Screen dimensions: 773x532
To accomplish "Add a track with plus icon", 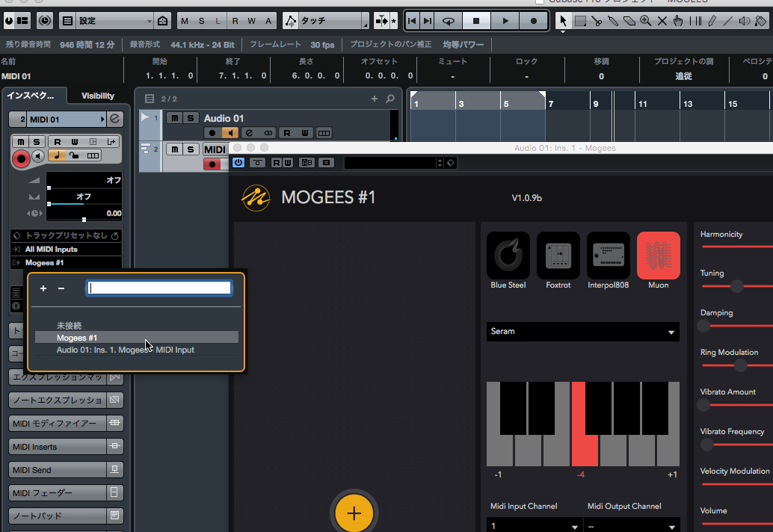I will pyautogui.click(x=375, y=99).
